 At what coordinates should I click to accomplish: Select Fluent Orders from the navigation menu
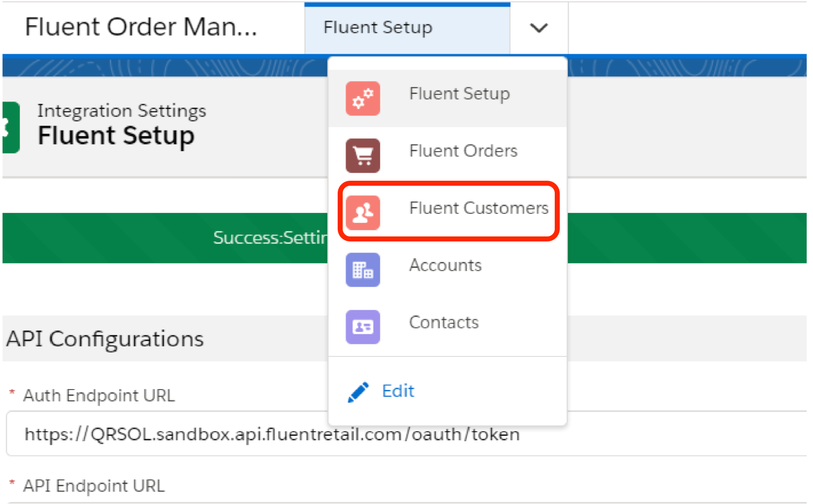[x=463, y=151]
